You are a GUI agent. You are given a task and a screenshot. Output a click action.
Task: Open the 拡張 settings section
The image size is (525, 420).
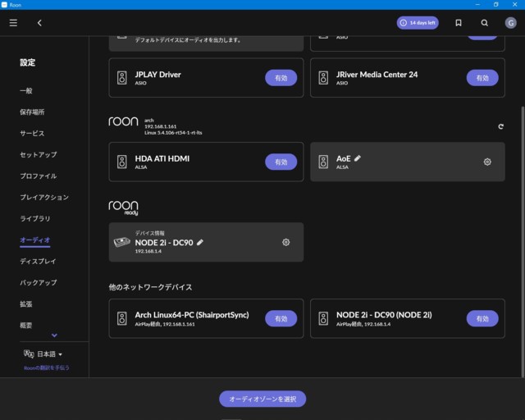point(26,304)
